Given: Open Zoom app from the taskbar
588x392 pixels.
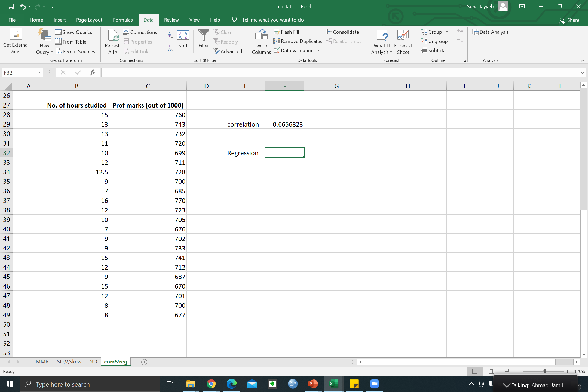Looking at the screenshot, I should pos(374,384).
